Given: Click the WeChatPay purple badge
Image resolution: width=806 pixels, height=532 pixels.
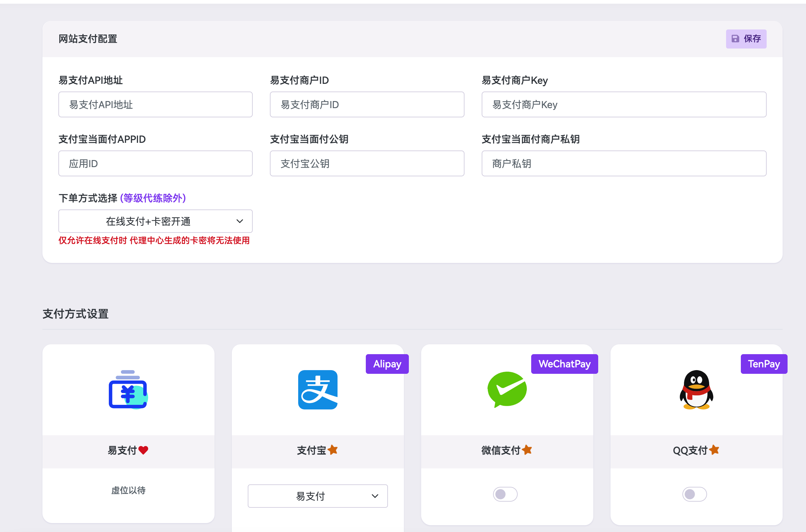Looking at the screenshot, I should [x=564, y=364].
